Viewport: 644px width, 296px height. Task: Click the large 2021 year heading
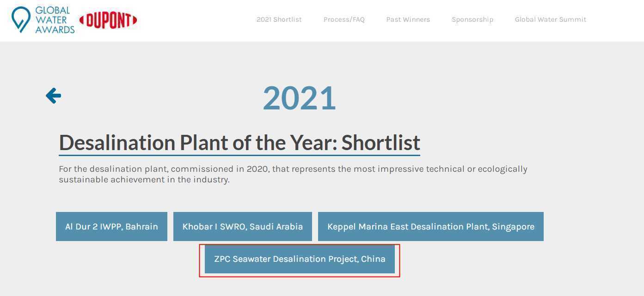coord(299,98)
